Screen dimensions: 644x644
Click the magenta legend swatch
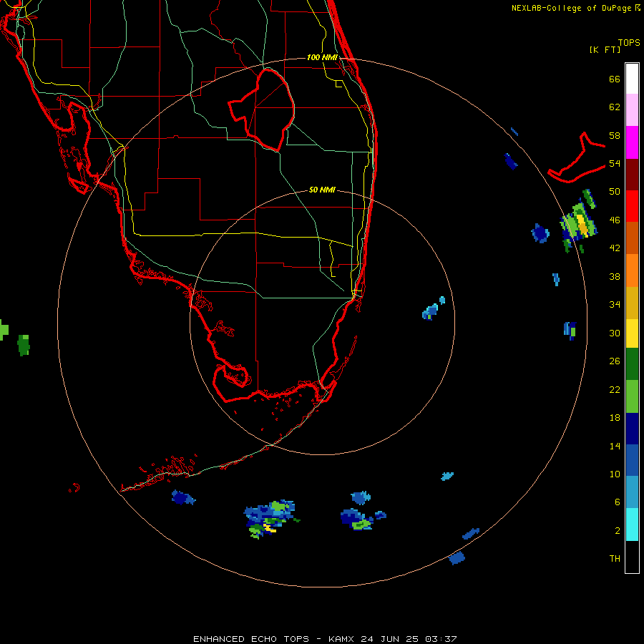(x=632, y=142)
